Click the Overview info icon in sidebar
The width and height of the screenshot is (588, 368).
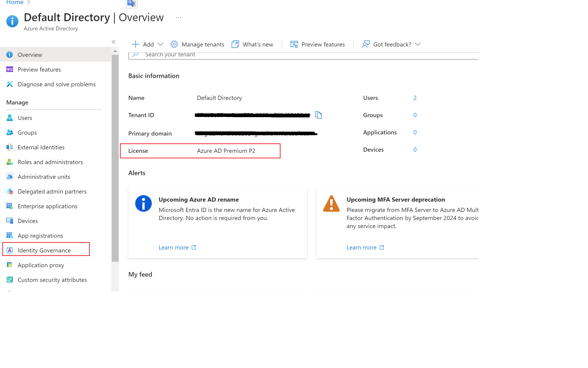tap(9, 55)
